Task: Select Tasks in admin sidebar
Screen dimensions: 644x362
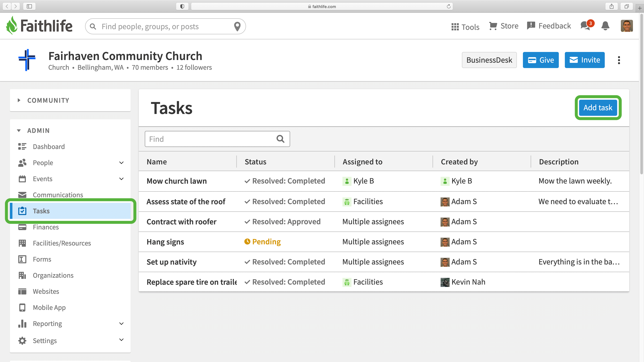Action: click(x=70, y=211)
